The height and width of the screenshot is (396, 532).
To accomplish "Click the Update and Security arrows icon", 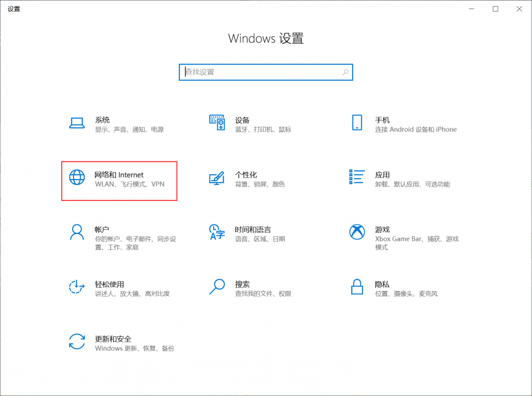I will [x=77, y=342].
